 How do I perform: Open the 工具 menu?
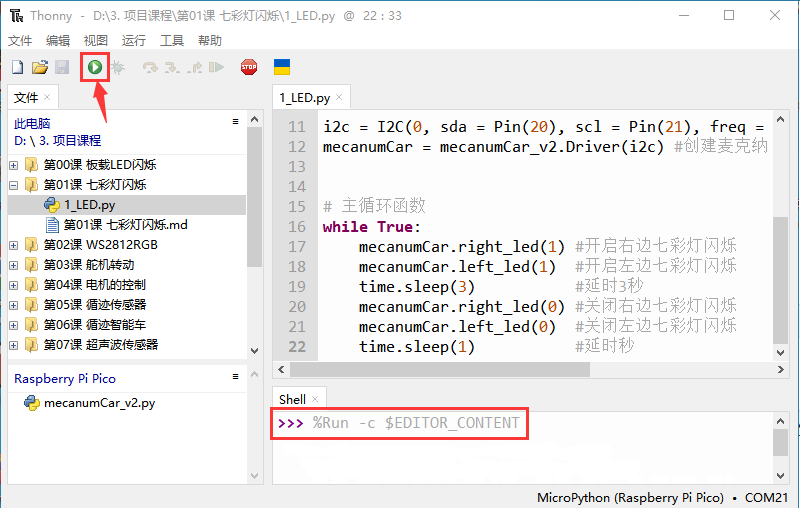[x=171, y=40]
